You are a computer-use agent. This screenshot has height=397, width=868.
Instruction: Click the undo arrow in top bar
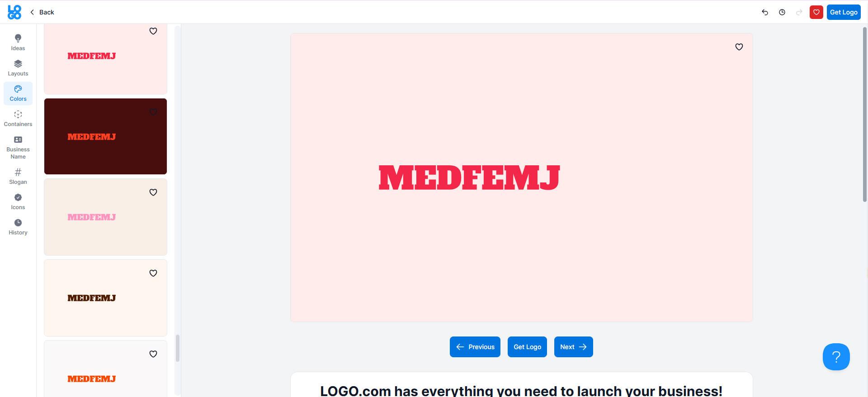pos(765,12)
